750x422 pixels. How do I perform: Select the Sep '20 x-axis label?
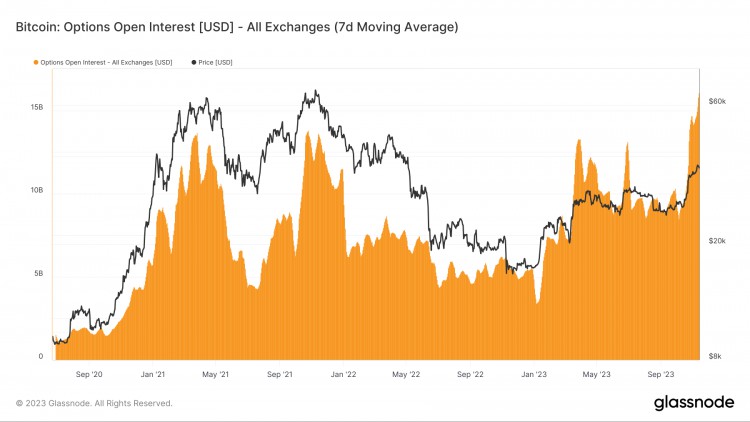pos(89,374)
